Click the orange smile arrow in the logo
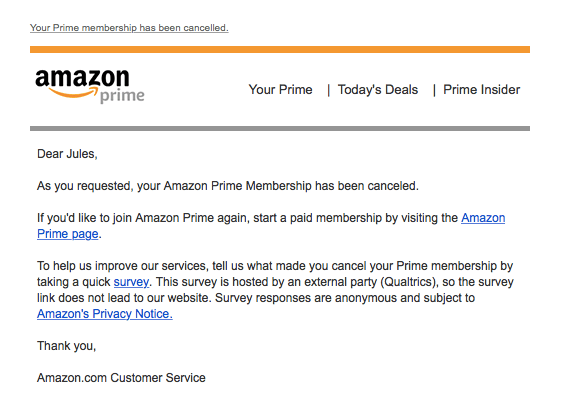Viewport: 563px width, 408px height. tap(73, 93)
